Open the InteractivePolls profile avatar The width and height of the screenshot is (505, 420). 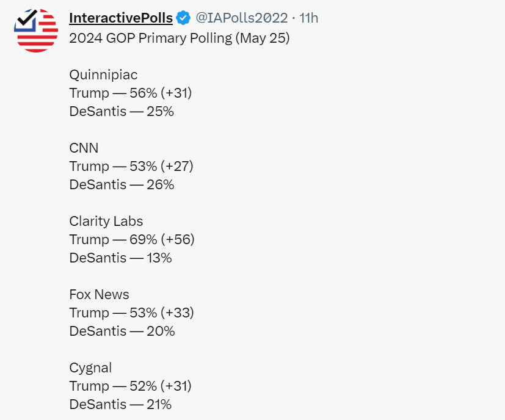[x=36, y=31]
